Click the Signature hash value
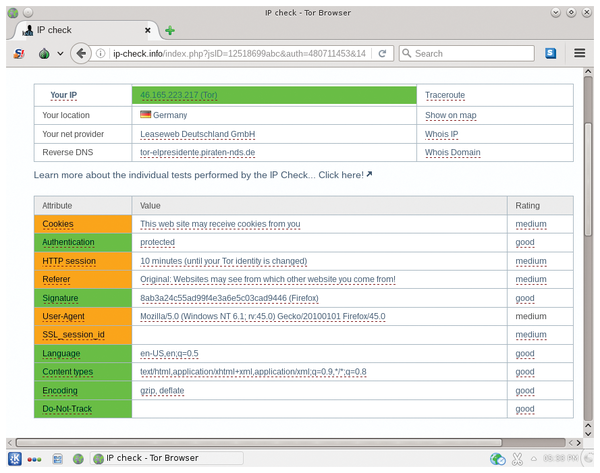The height and width of the screenshot is (473, 600). point(229,298)
